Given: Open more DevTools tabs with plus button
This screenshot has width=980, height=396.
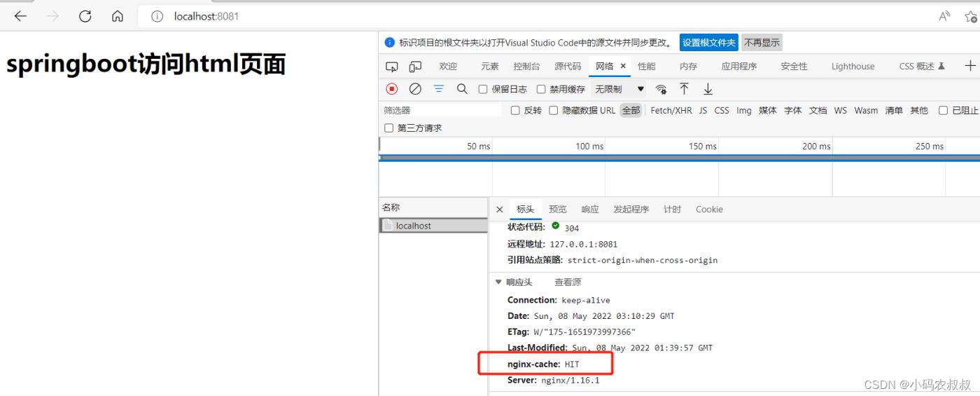Looking at the screenshot, I should point(969,66).
